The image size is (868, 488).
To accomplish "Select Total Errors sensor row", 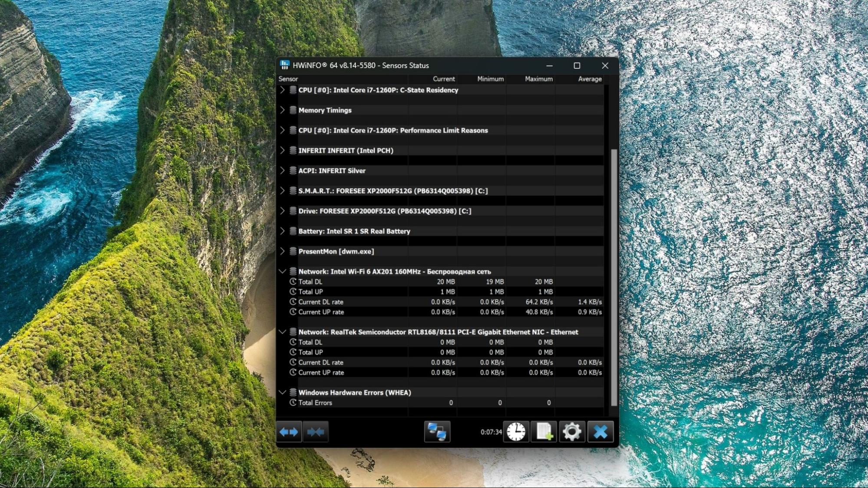I will tap(315, 403).
